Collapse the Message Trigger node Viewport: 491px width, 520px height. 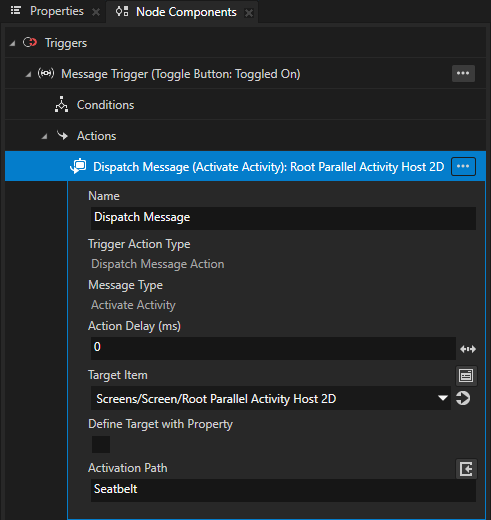coord(28,74)
